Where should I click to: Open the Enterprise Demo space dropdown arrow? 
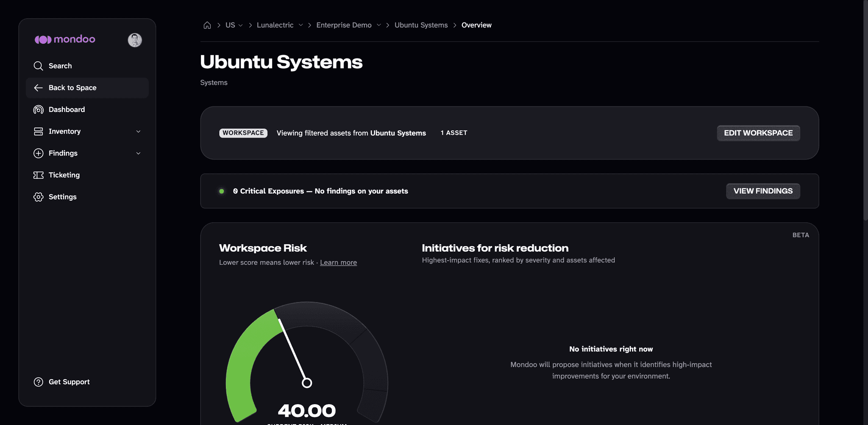pos(378,25)
